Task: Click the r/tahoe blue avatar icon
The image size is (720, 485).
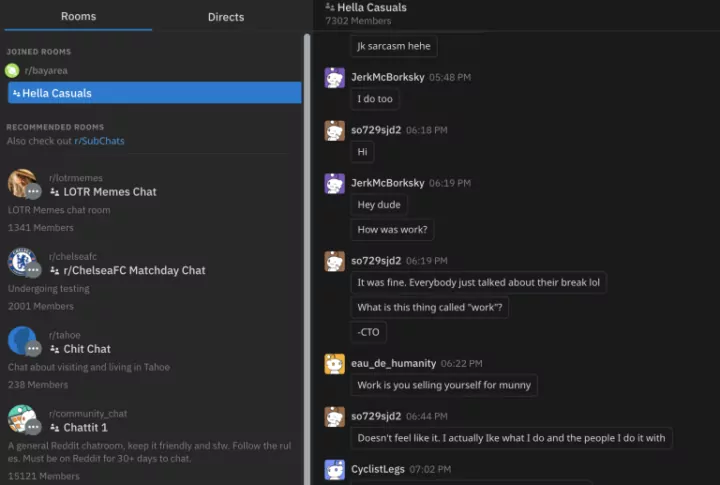Action: pos(22,341)
